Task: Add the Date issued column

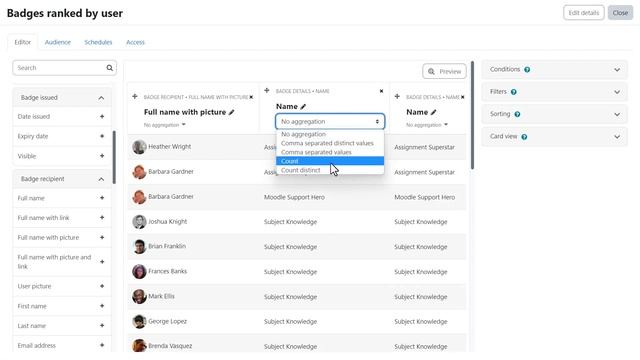Action: click(102, 116)
